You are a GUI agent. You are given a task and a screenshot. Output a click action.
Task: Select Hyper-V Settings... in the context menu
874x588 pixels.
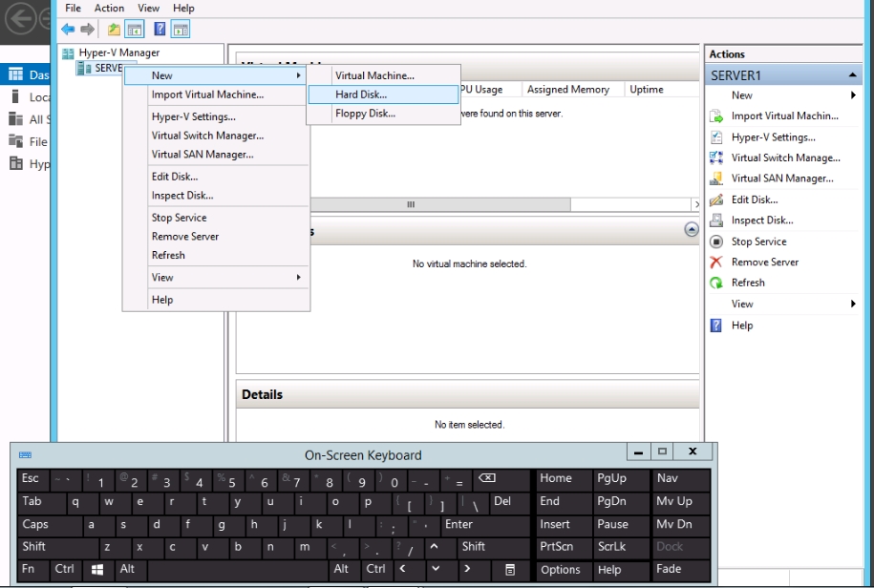[x=216, y=116]
